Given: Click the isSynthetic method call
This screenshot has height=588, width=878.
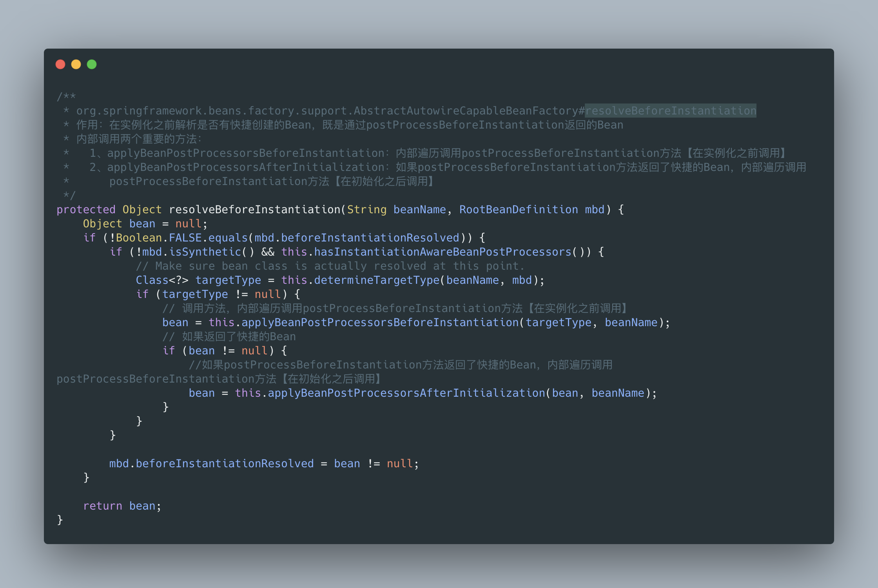Looking at the screenshot, I should pyautogui.click(x=204, y=251).
